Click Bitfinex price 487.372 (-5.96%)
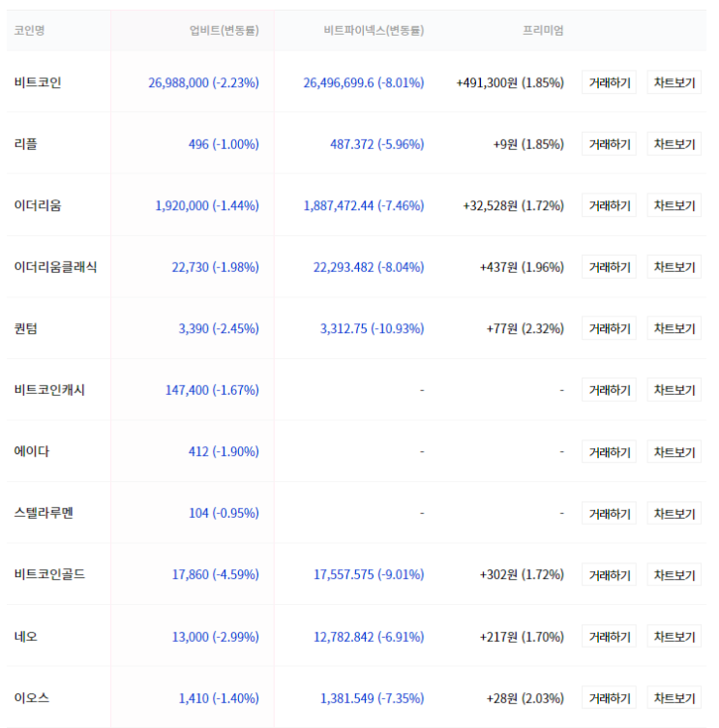The width and height of the screenshot is (719, 728). coord(376,144)
